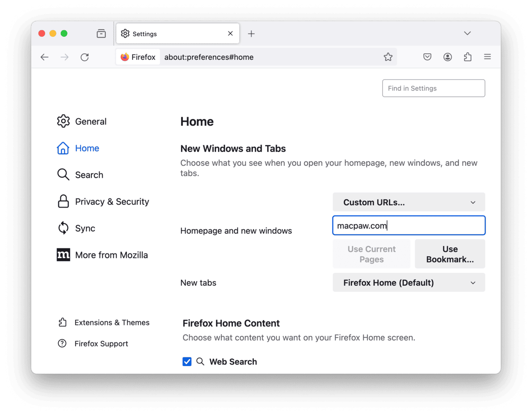Open the Extensions puzzle icon in toolbar
The height and width of the screenshot is (415, 532).
(468, 57)
